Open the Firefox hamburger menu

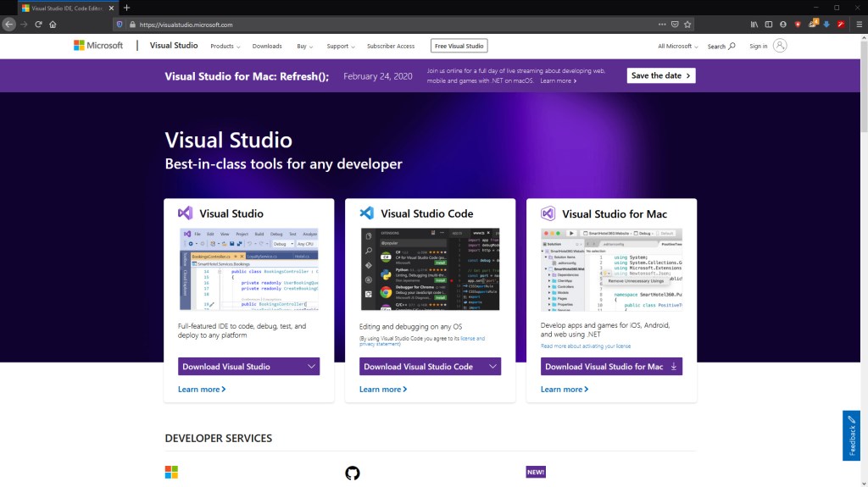[x=859, y=25]
